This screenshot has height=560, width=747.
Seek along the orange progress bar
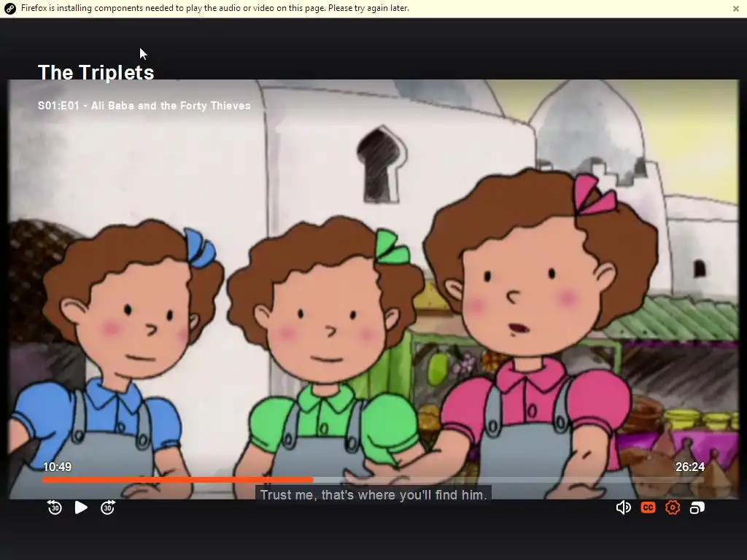178,480
